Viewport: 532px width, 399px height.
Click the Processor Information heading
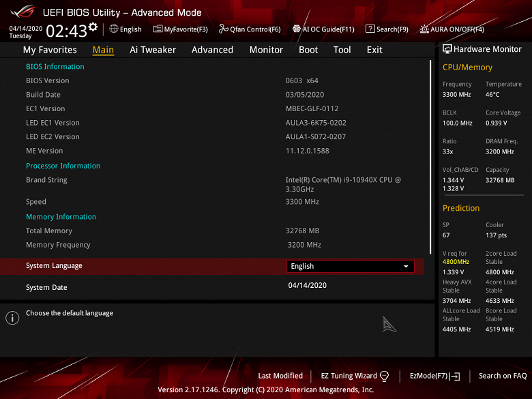tap(63, 166)
